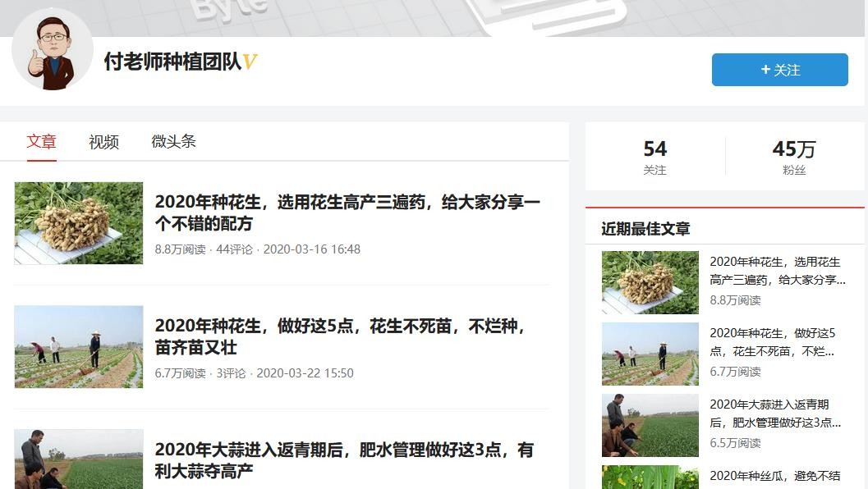Open the peanut harvest thumbnail in article list
The width and height of the screenshot is (868, 489).
79,223
